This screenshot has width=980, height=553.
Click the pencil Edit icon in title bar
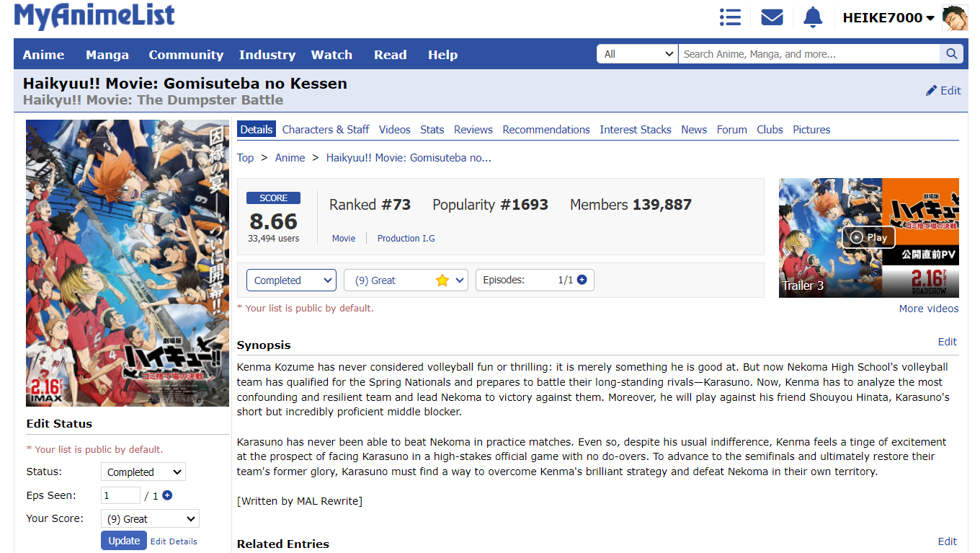tap(931, 91)
